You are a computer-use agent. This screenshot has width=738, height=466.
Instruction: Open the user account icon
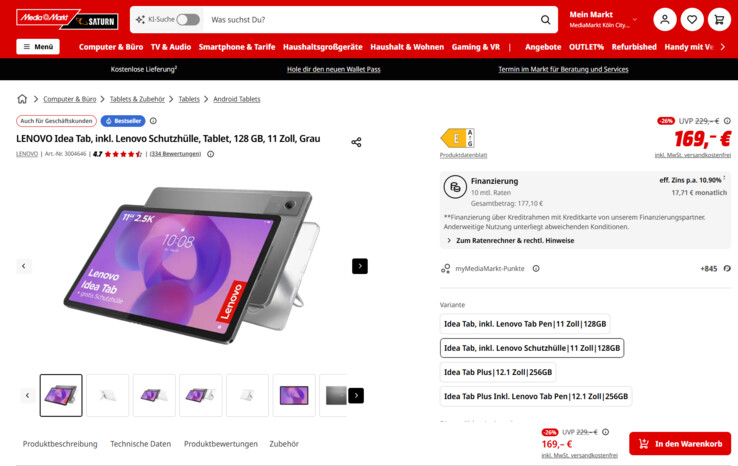click(665, 20)
